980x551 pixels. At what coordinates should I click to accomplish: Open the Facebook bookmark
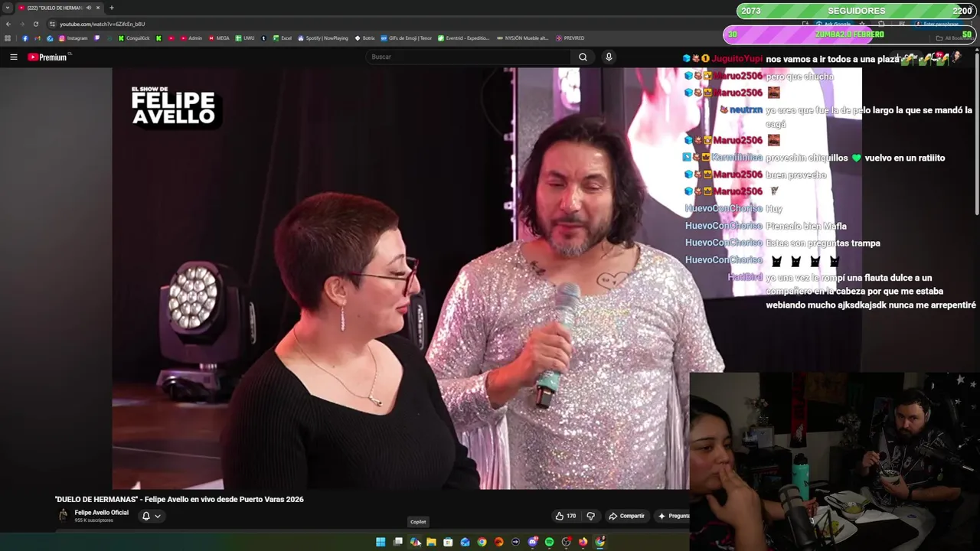25,38
